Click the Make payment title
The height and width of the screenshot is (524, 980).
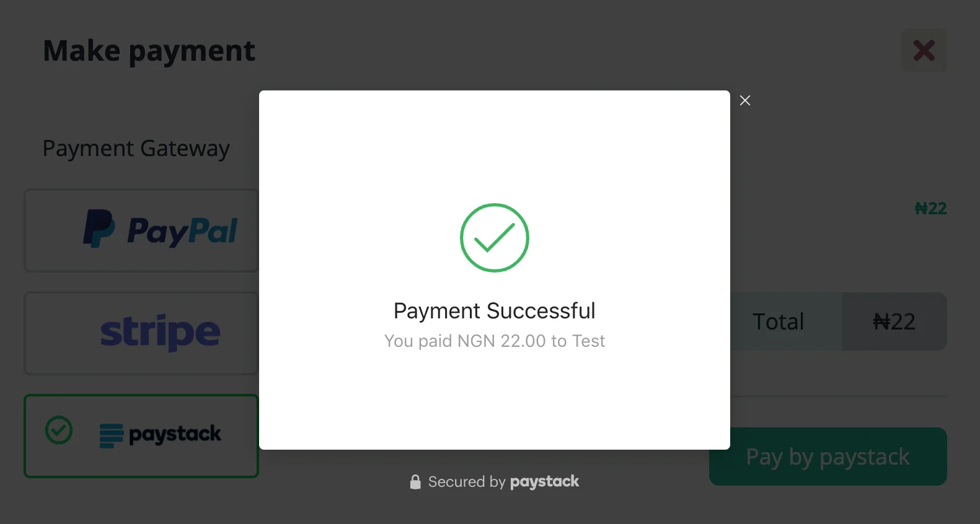[149, 51]
